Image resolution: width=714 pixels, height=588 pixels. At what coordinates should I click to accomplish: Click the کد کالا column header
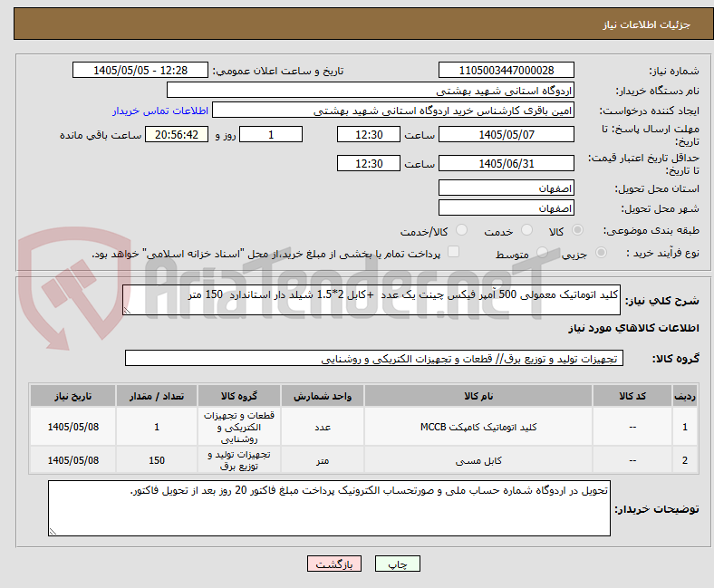coord(632,396)
